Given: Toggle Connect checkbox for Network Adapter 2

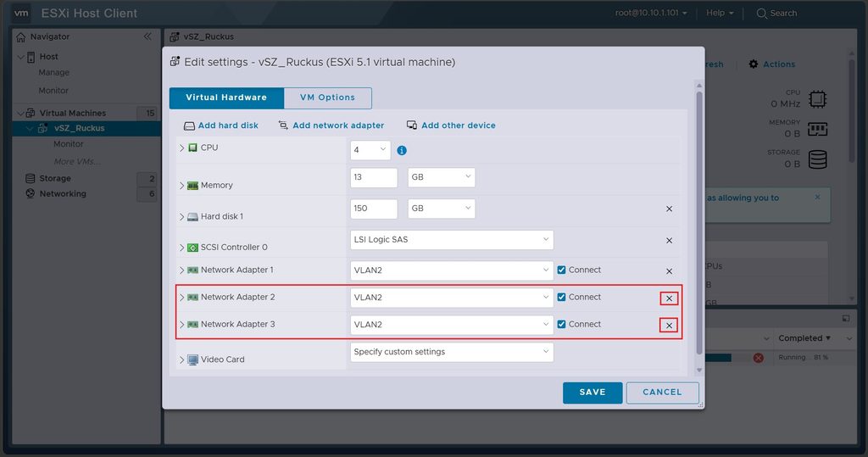Looking at the screenshot, I should click(x=561, y=298).
